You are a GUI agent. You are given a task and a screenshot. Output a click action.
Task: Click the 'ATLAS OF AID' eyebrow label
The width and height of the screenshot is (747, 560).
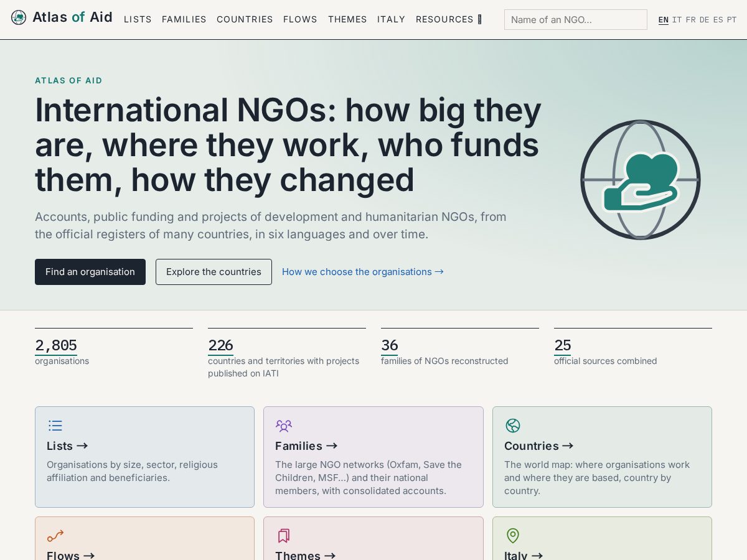[x=68, y=81]
